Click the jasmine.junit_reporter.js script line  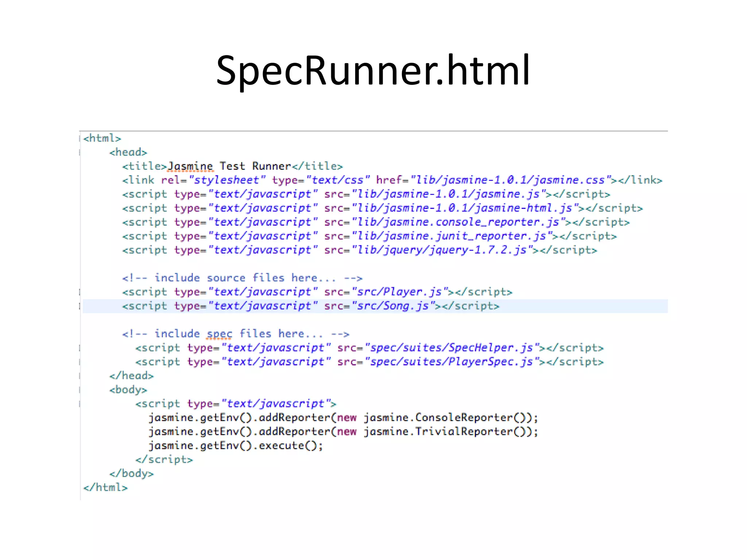(369, 236)
